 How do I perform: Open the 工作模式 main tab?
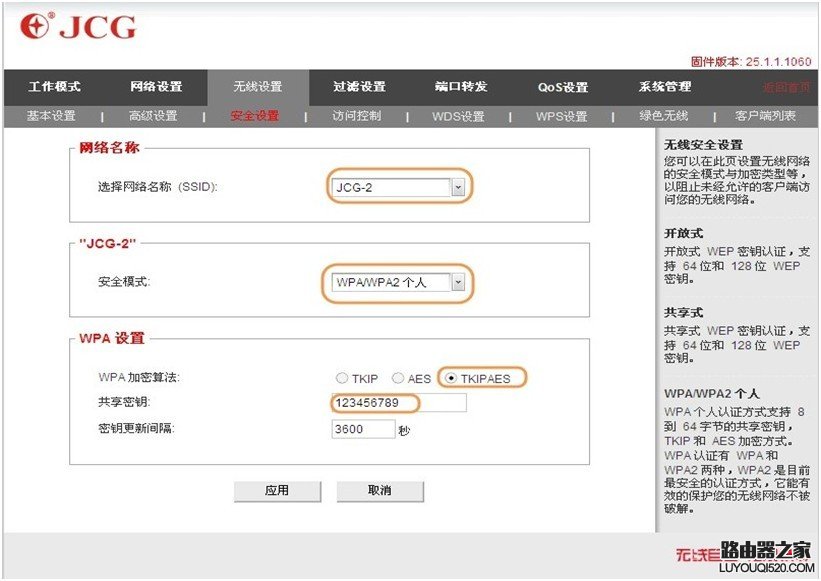coord(54,86)
